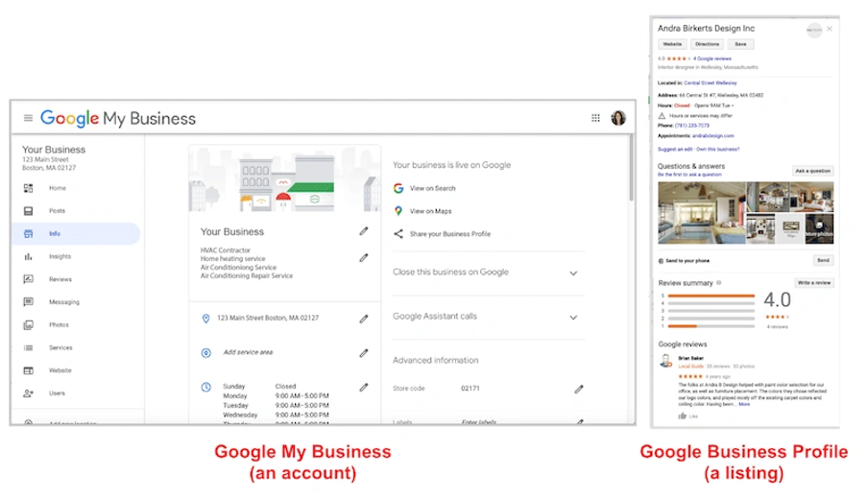The width and height of the screenshot is (868, 499).
Task: Click Ask a question button
Action: [x=812, y=171]
